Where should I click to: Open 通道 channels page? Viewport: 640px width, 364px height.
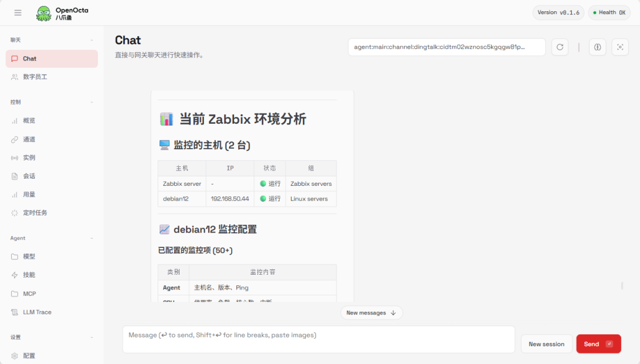point(52,140)
